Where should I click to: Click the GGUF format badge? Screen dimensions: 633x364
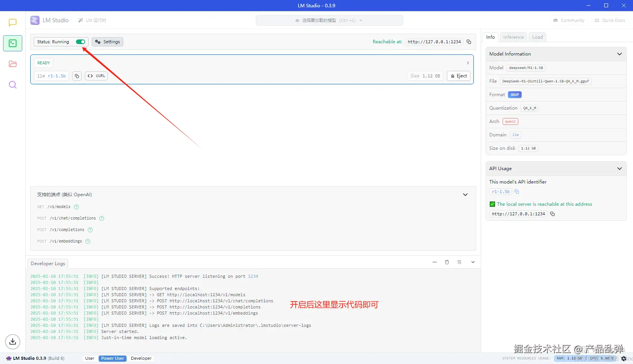(x=515, y=95)
